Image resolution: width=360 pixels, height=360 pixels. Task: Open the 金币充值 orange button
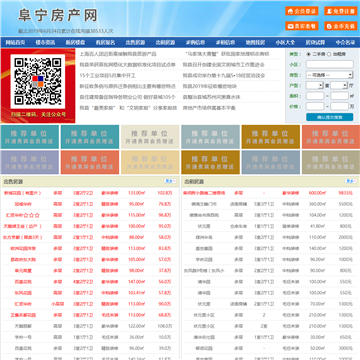[341, 26]
